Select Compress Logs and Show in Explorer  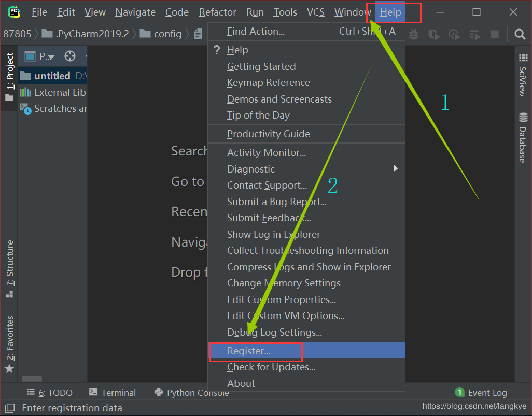tap(306, 267)
